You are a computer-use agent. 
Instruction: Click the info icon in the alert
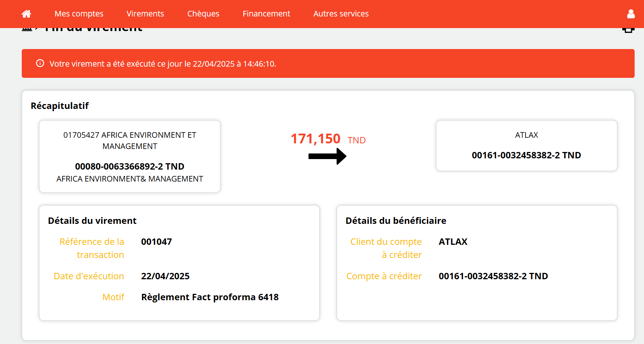coord(40,63)
